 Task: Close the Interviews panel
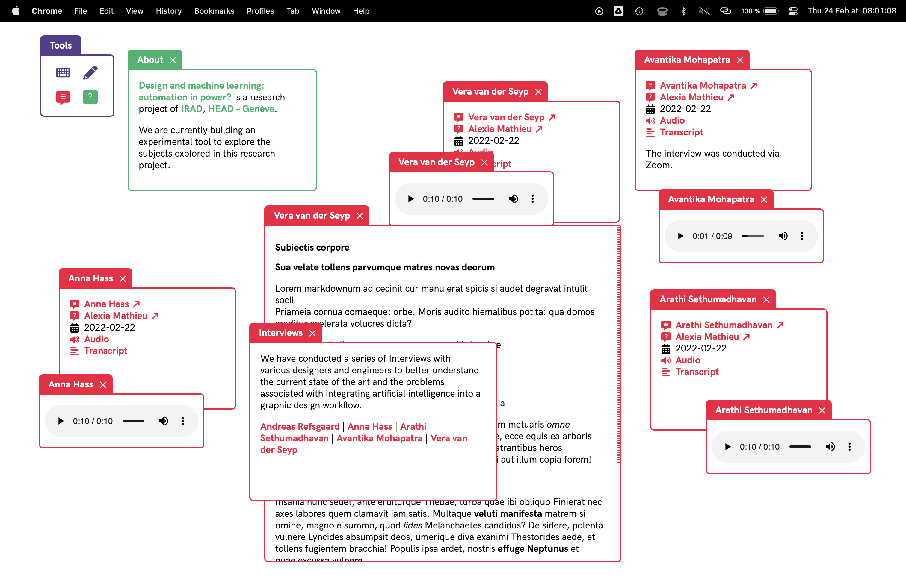tap(312, 333)
